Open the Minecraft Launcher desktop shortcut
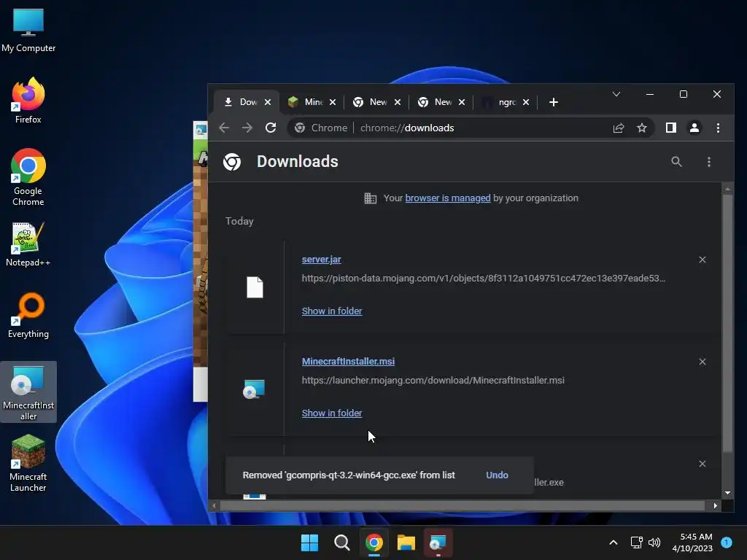The width and height of the screenshot is (747, 560). 28,463
